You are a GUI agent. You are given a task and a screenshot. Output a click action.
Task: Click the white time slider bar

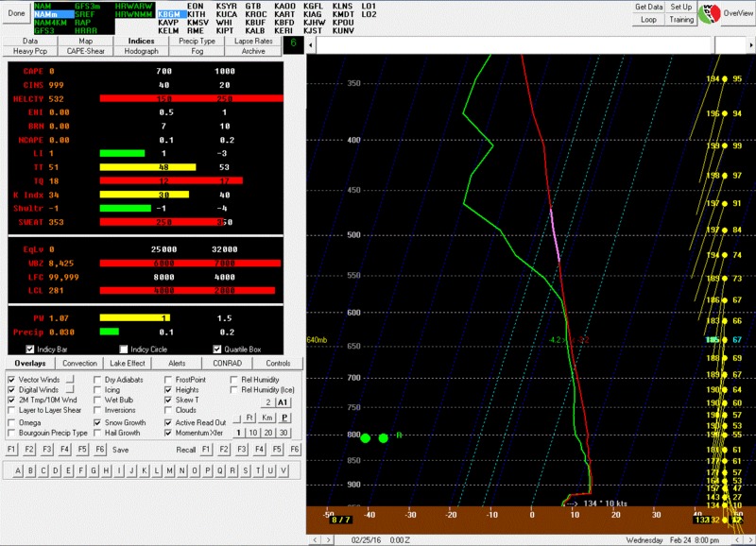point(515,45)
